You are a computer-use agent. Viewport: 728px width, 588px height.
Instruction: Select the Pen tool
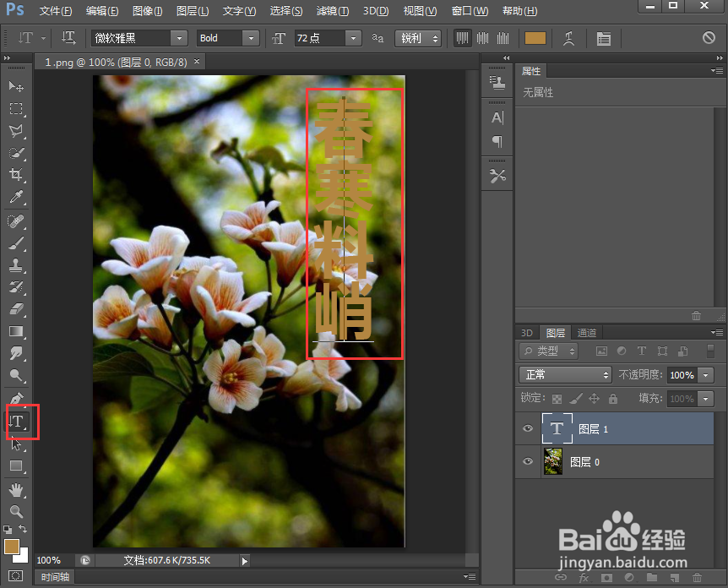(16, 399)
